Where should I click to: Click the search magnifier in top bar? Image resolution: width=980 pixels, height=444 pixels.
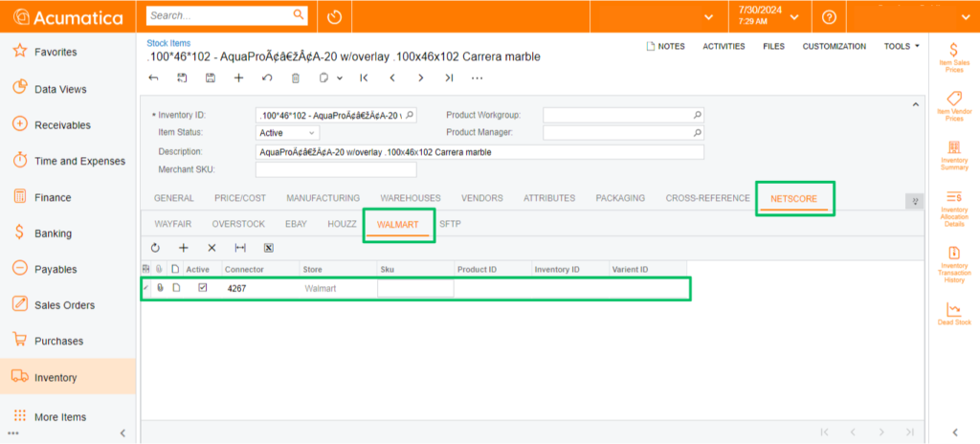tap(299, 15)
